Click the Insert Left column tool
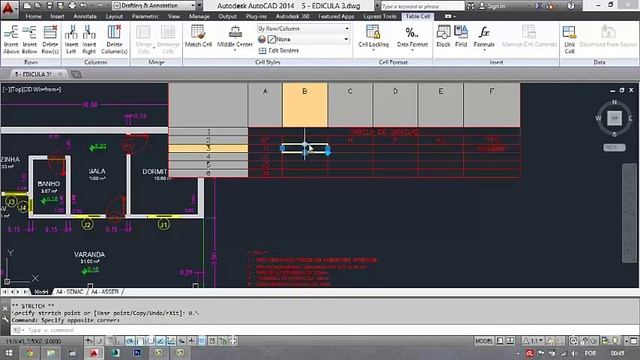 click(71, 40)
